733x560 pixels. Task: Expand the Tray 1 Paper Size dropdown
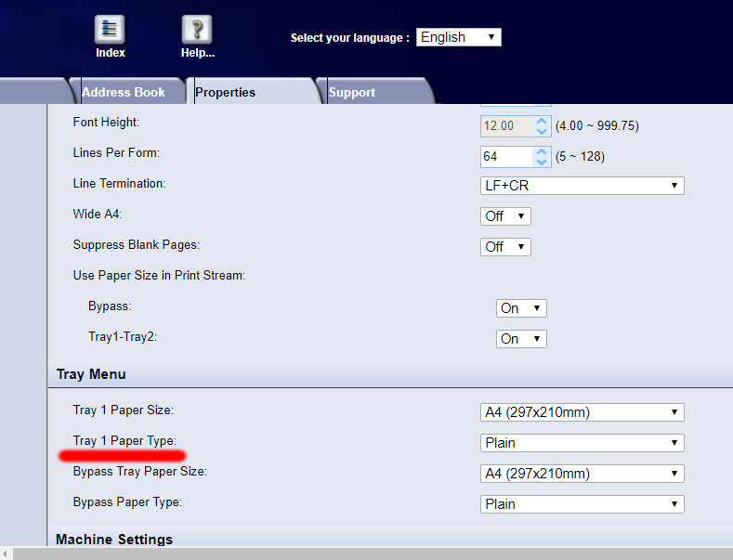[582, 412]
